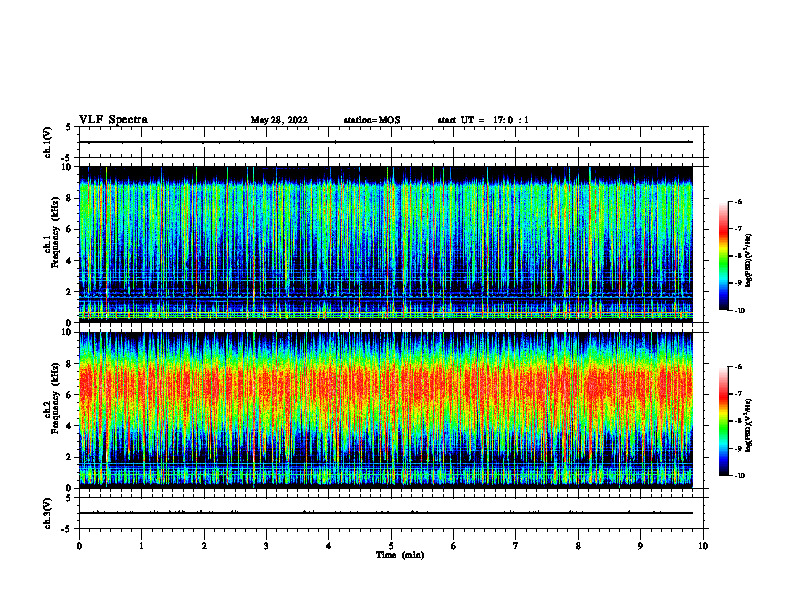This screenshot has width=792, height=612.
Task: Click the ch.2 frequency tick label "2"
Action: tap(70, 457)
